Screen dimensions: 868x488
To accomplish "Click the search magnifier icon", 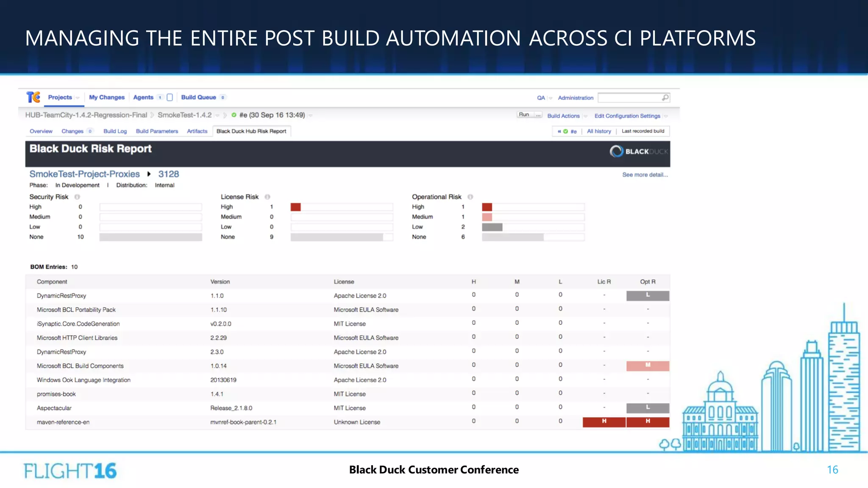I will click(x=665, y=98).
